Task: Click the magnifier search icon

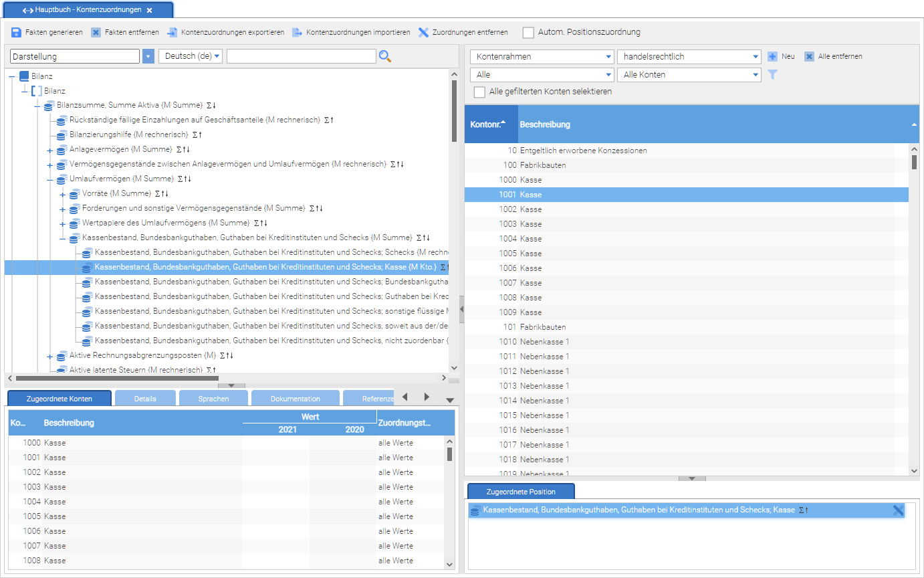Action: tap(384, 56)
